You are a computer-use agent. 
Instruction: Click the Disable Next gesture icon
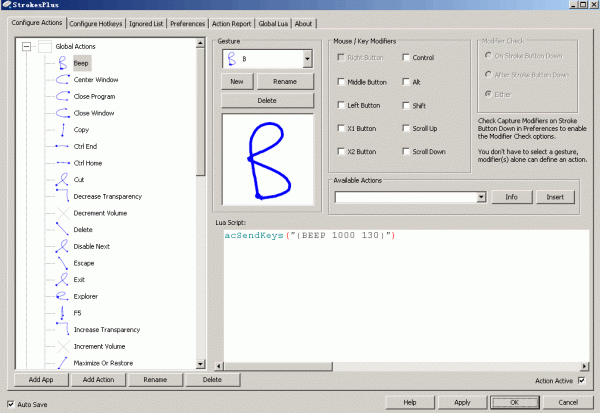pos(62,246)
